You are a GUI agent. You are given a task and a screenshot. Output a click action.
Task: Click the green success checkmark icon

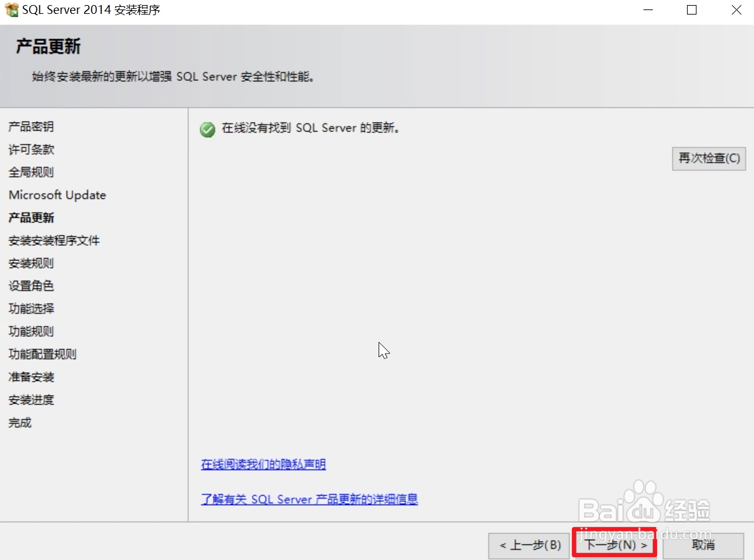pyautogui.click(x=207, y=128)
